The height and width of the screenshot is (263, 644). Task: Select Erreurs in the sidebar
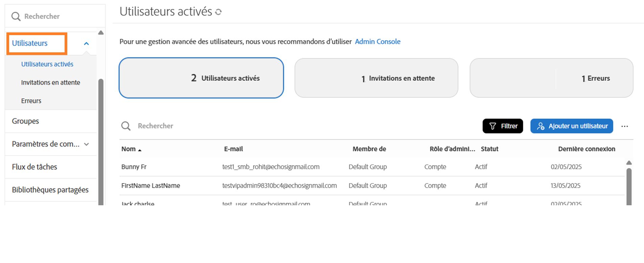click(x=31, y=101)
